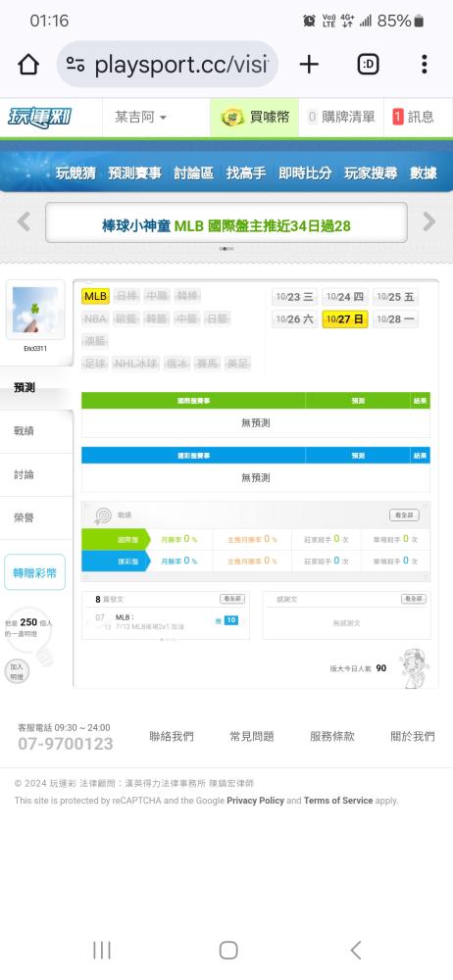The image size is (453, 980).
Task: Select the 賽馬 league filter
Action: [x=207, y=364]
